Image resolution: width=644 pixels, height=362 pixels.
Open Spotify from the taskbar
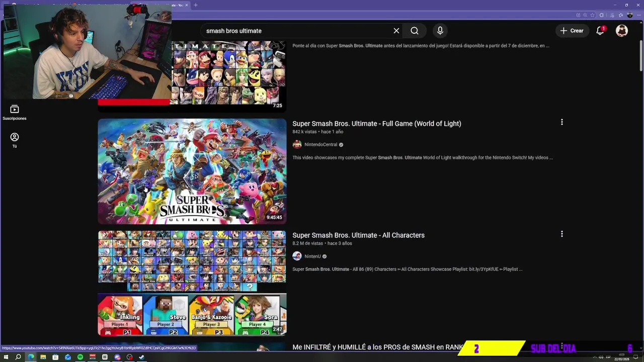(80, 357)
